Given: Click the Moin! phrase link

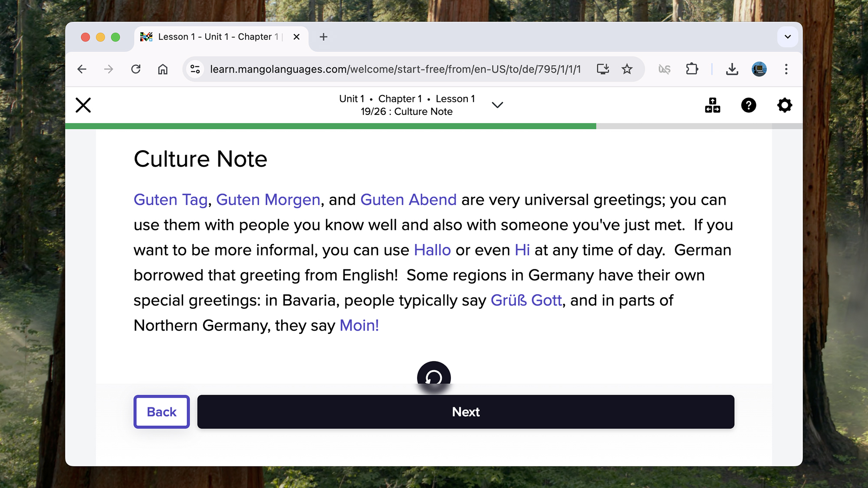Looking at the screenshot, I should tap(359, 325).
